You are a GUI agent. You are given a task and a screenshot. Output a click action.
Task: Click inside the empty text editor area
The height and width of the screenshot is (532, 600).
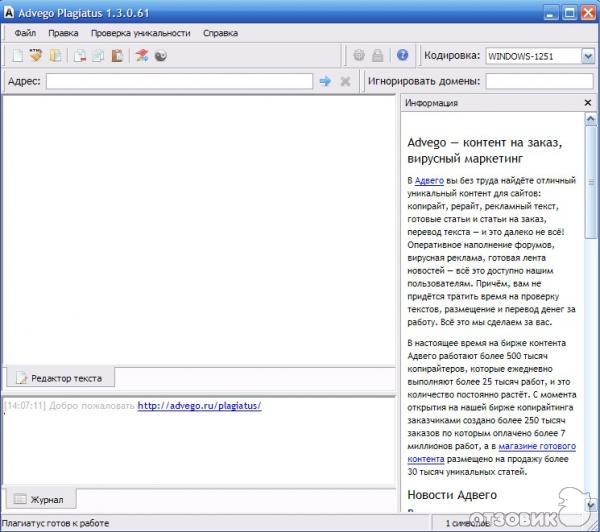coord(199,230)
